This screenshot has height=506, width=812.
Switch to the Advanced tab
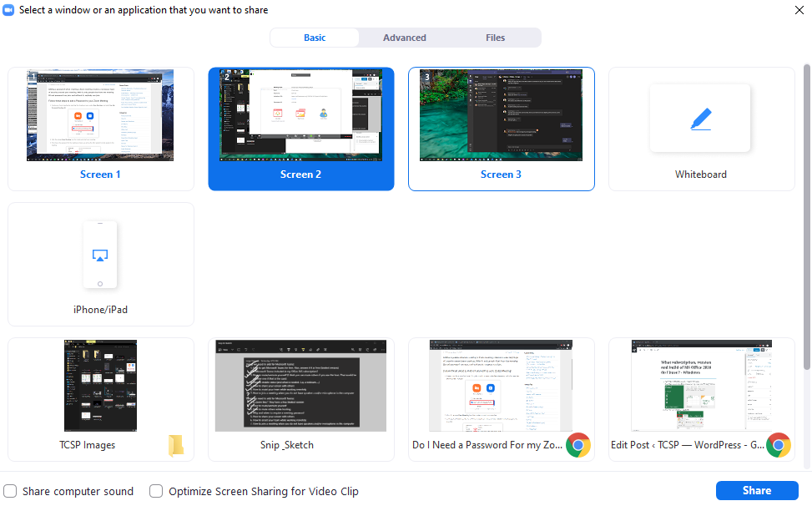pos(405,38)
